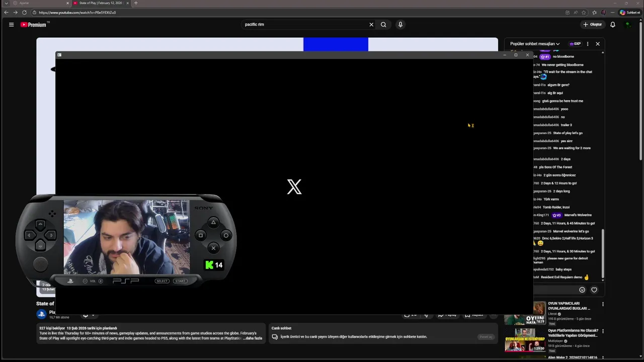The width and height of the screenshot is (644, 362).
Task: Maximize the foreground black window
Action: (516, 55)
